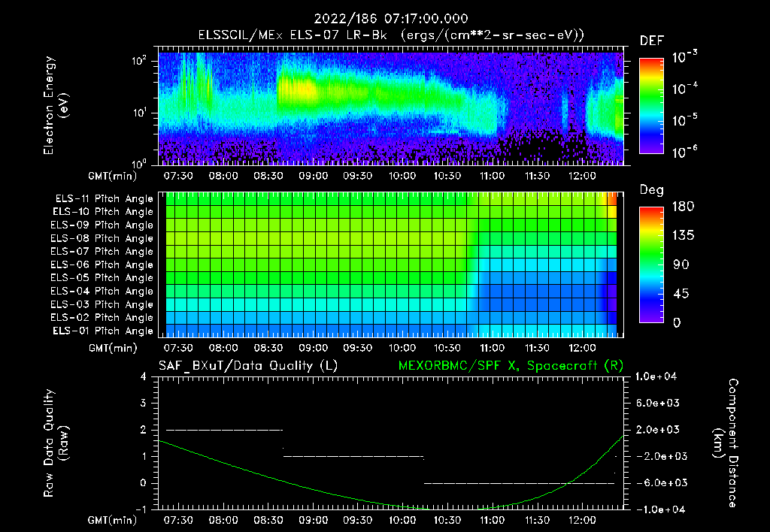Click the 135 value on the Deg scale
Viewport: 770px width, 532px height.
tap(683, 236)
